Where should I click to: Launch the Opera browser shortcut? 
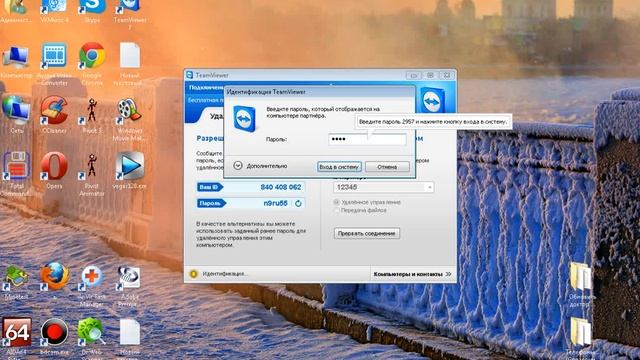pyautogui.click(x=54, y=166)
